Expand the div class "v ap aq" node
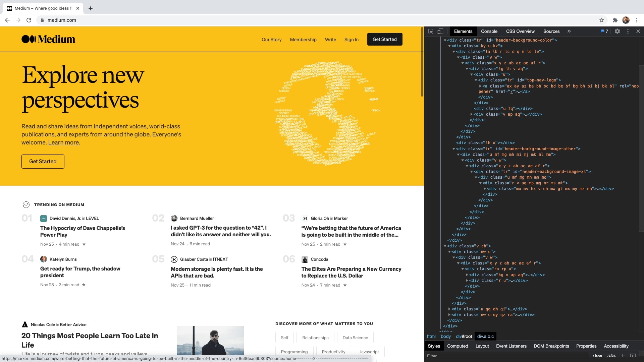This screenshot has width=644, height=362. [x=472, y=114]
